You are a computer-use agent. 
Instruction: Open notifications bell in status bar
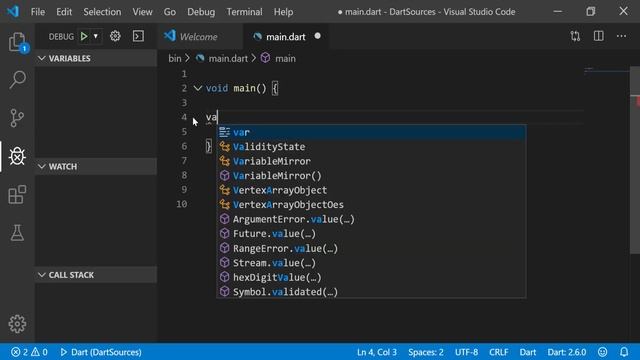tap(624, 352)
